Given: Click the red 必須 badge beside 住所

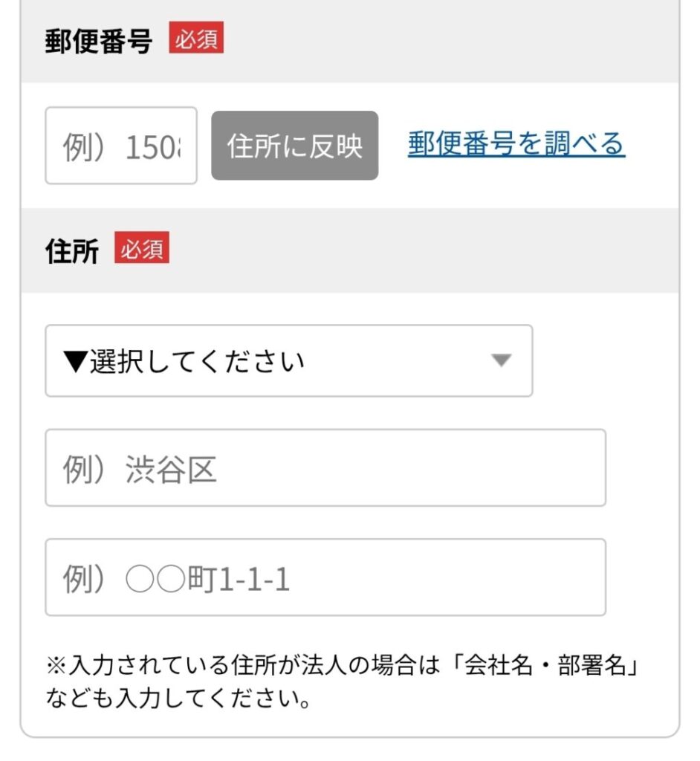Looking at the screenshot, I should coord(142,250).
